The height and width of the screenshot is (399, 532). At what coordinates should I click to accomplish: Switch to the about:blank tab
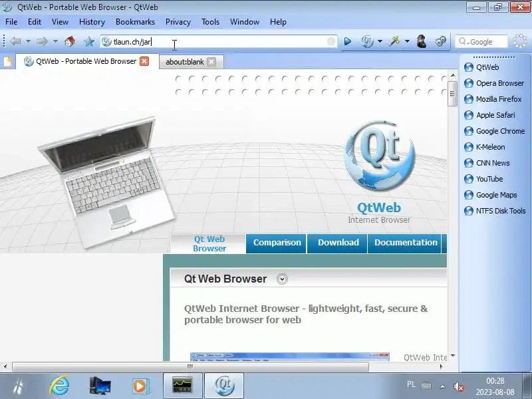pos(191,62)
